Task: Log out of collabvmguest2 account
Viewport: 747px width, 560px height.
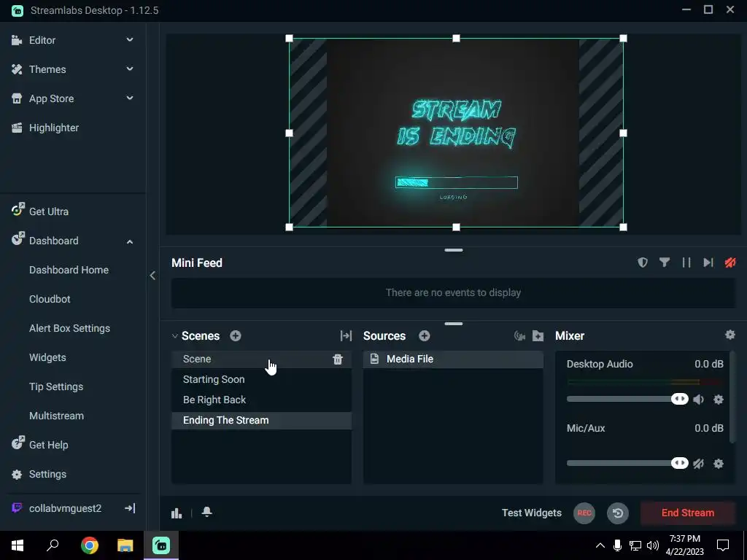Action: click(130, 508)
